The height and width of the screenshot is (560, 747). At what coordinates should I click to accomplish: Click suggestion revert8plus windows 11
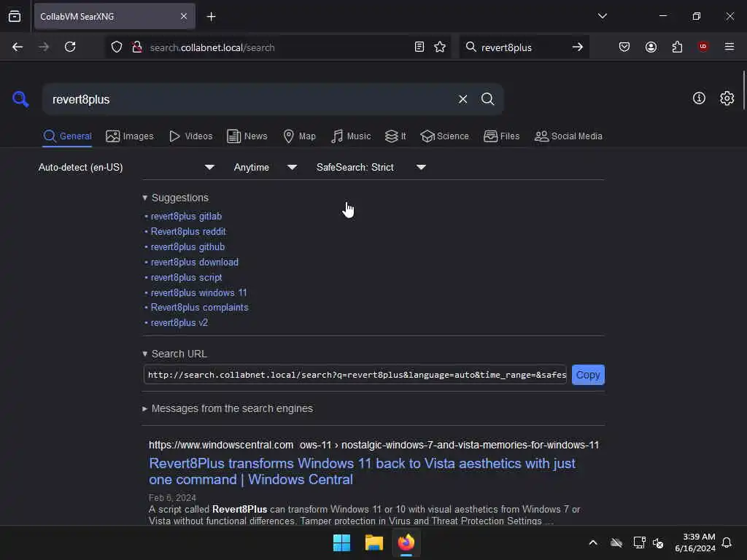pyautogui.click(x=198, y=292)
